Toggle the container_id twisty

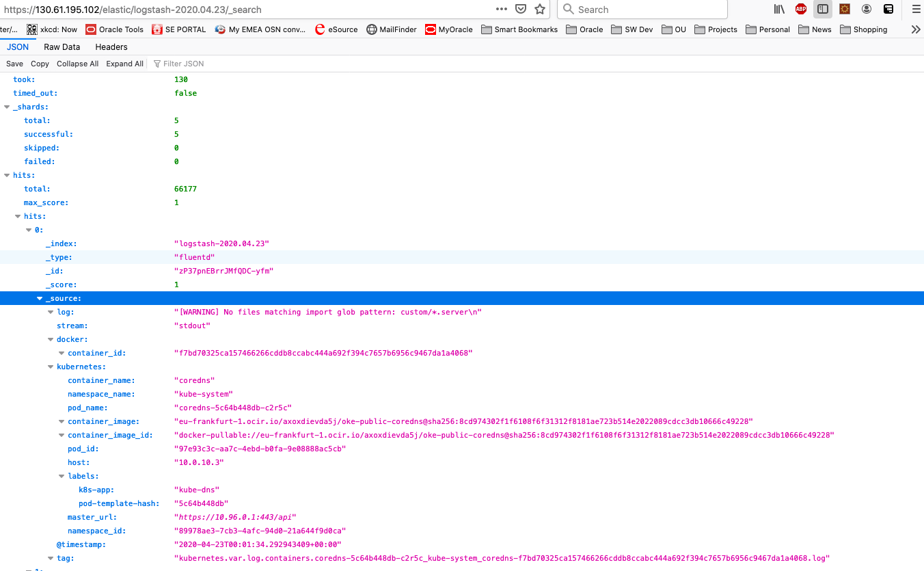tap(62, 354)
